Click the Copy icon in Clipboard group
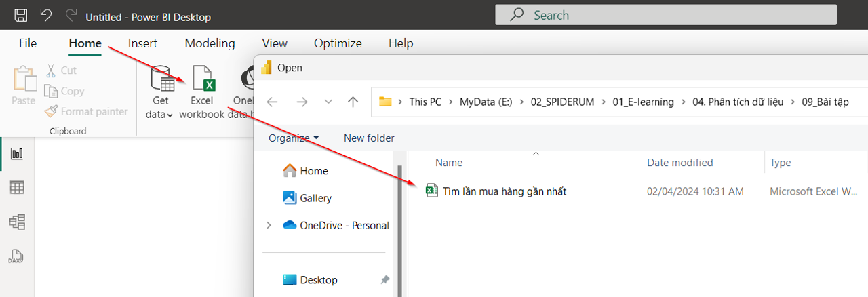868x297 pixels. [51, 91]
